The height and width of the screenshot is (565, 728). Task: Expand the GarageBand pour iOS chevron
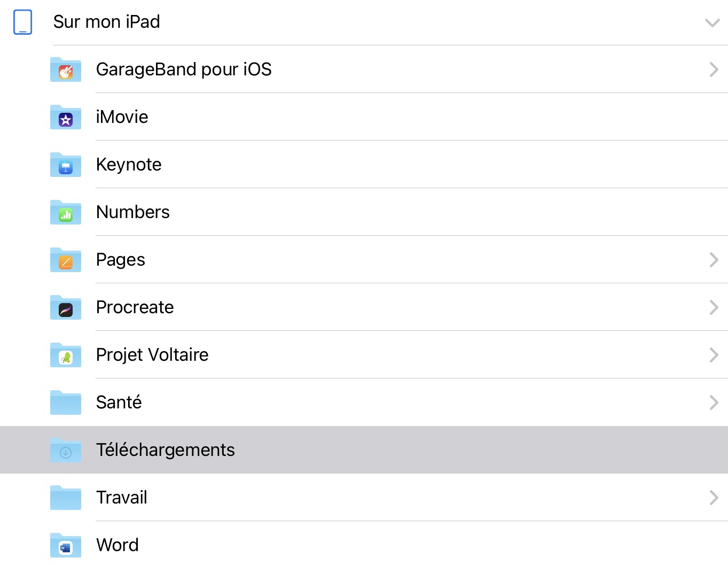coord(714,69)
